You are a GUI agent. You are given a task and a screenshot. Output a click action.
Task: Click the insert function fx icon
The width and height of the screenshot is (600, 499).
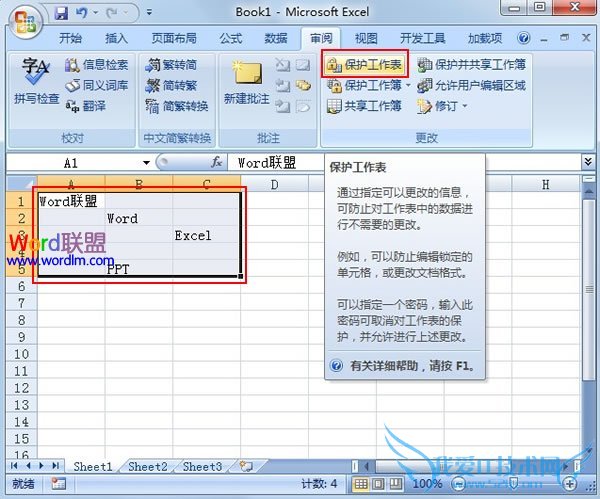(217, 163)
